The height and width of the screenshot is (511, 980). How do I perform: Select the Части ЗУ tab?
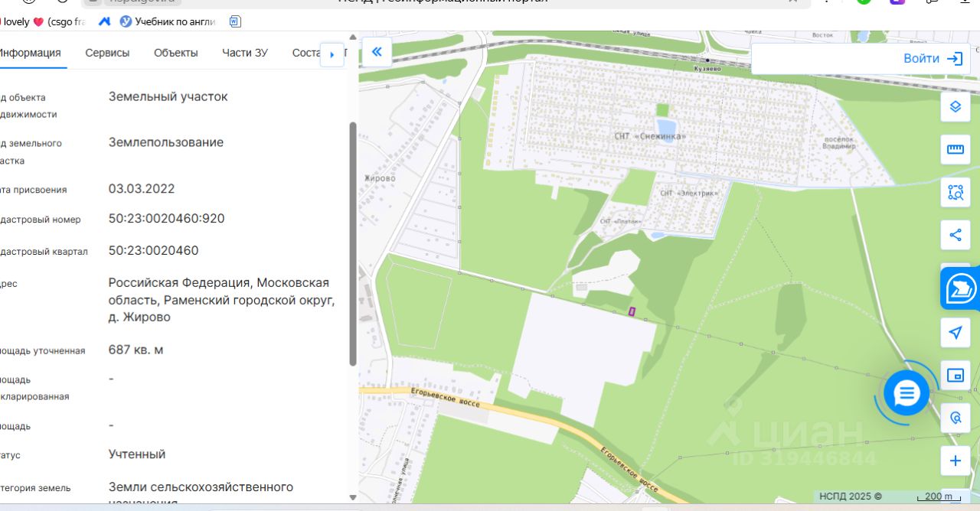pyautogui.click(x=245, y=53)
